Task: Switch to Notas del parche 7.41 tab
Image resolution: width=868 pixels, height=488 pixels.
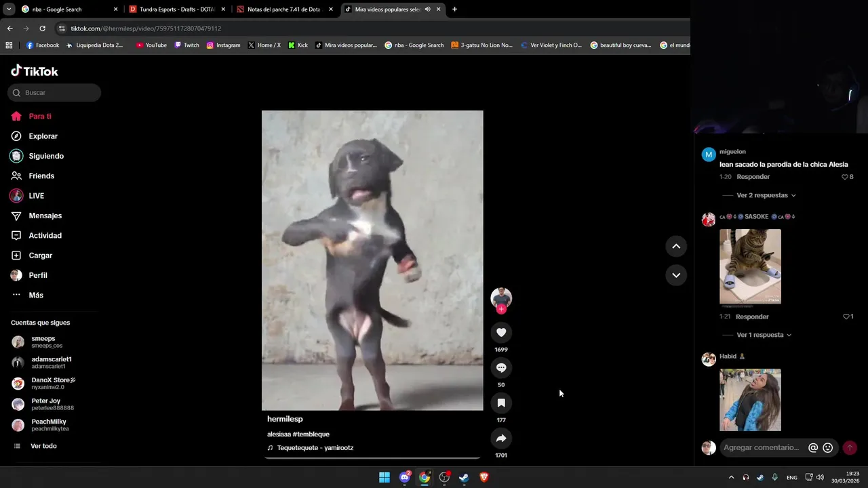Action: tap(285, 9)
